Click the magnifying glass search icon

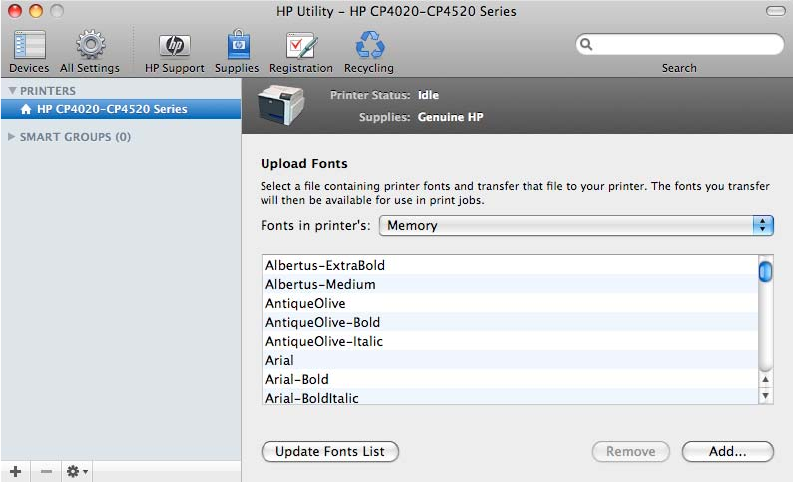(586, 44)
